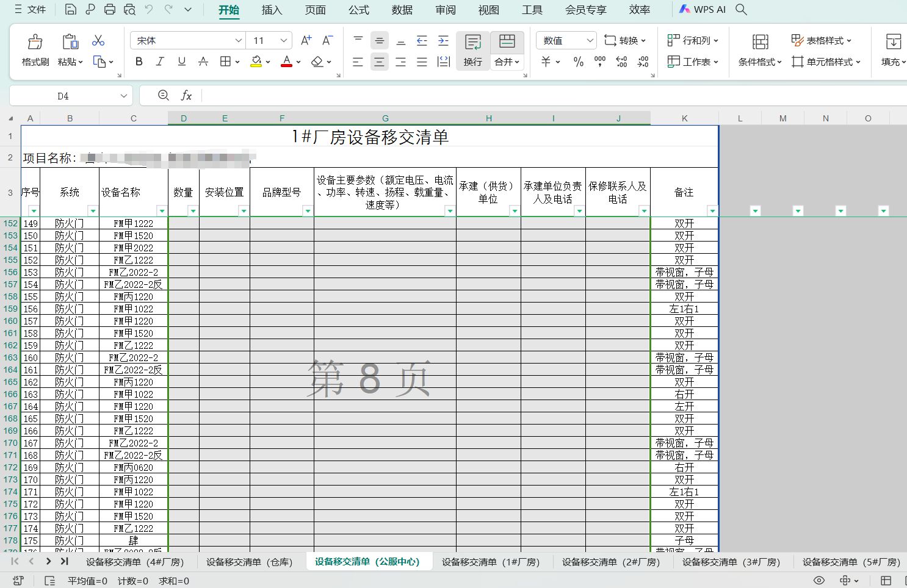The image size is (907, 588).
Task: Open the font name dropdown (宋体)
Action: tap(239, 40)
